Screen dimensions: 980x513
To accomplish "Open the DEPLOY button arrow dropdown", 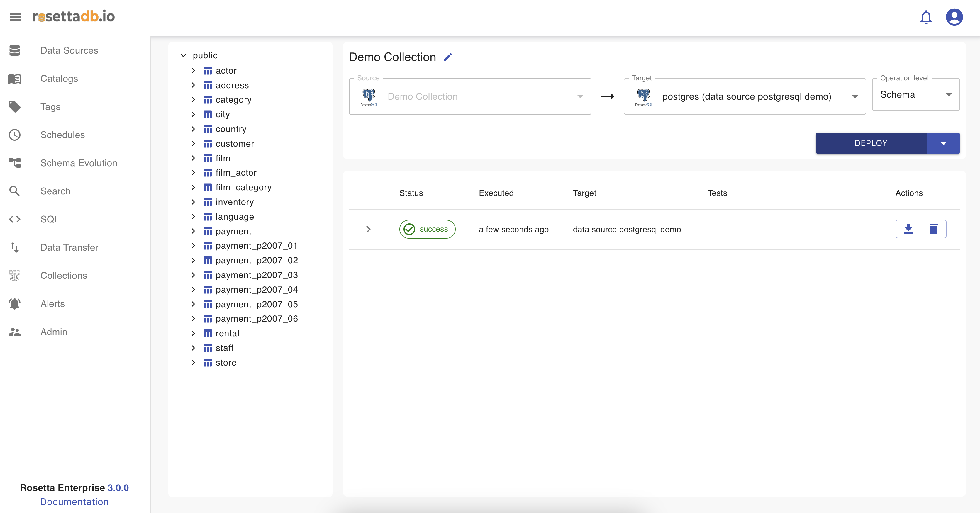I will tap(943, 143).
